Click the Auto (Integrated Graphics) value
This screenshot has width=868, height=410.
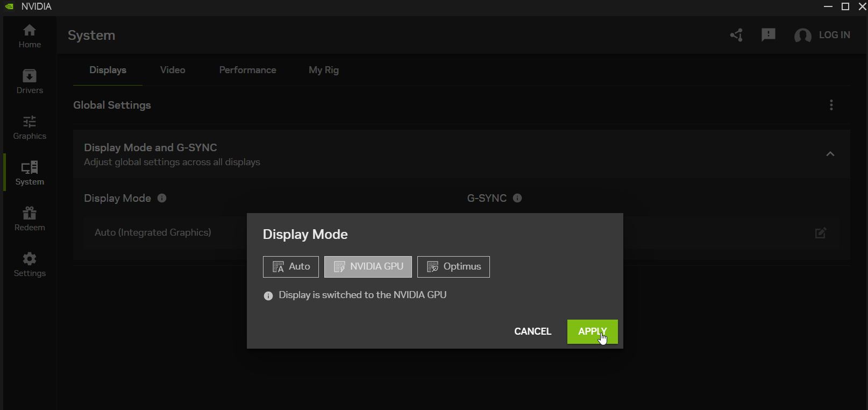click(153, 232)
